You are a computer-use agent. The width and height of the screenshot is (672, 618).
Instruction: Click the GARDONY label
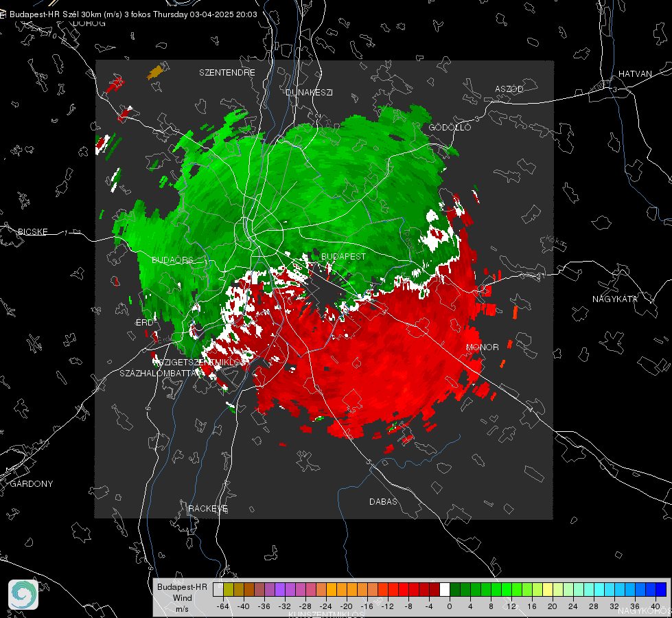coord(32,484)
